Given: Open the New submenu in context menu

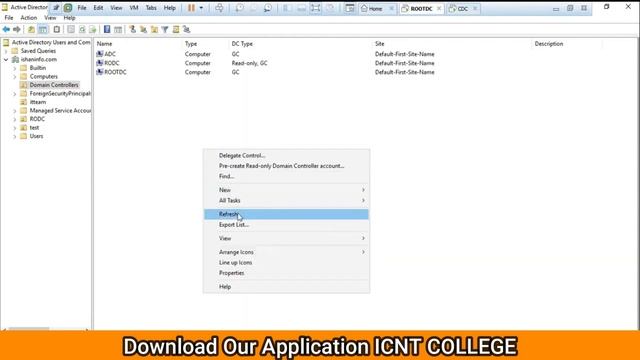Looking at the screenshot, I should tap(286, 190).
